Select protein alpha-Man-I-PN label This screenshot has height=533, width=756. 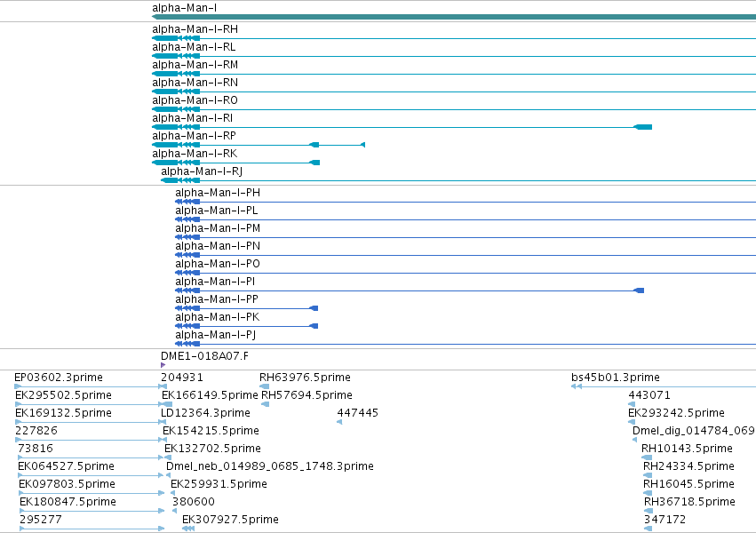[218, 246]
